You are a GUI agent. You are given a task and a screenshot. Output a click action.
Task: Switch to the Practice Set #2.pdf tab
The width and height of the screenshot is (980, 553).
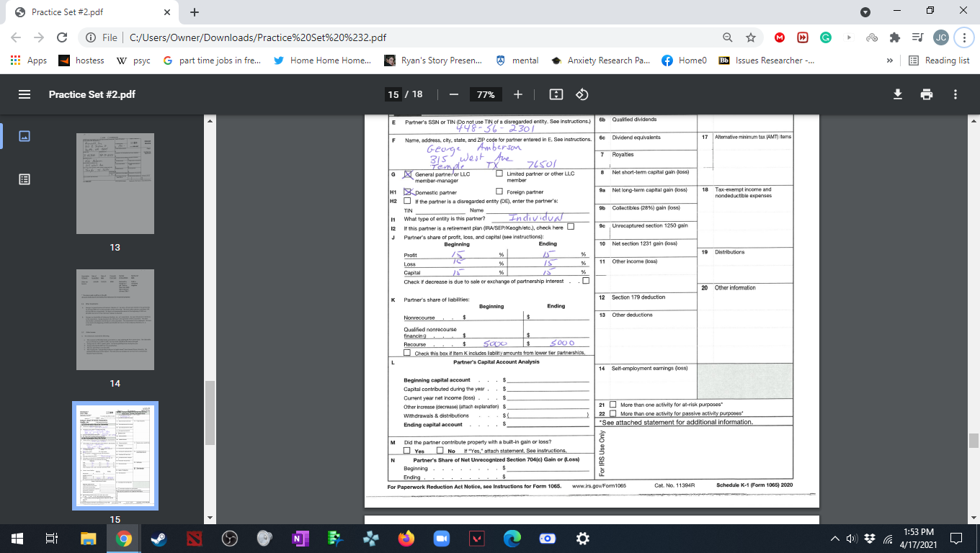[86, 12]
